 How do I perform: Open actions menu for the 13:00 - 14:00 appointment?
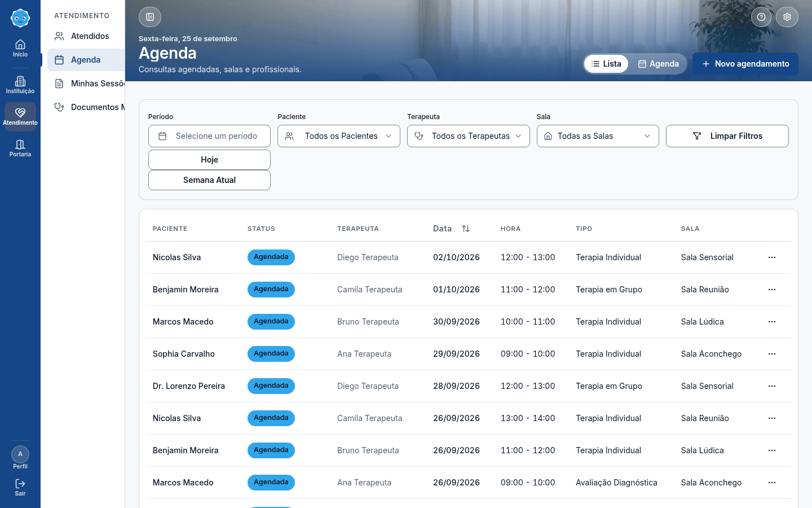coord(772,418)
